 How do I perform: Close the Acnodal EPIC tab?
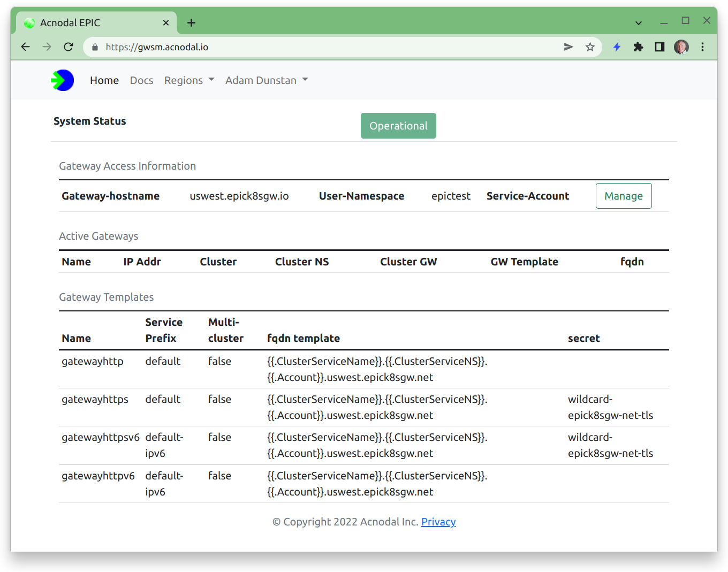pos(166,22)
